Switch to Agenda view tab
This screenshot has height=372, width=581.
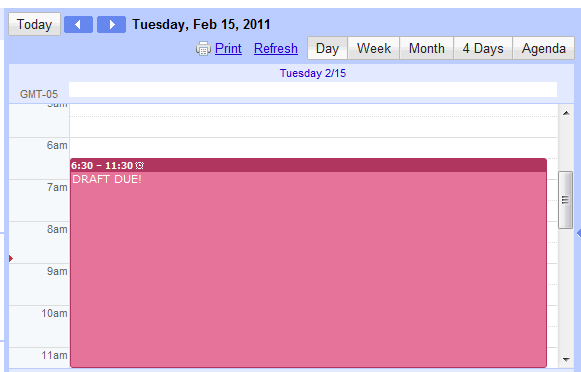click(x=544, y=48)
